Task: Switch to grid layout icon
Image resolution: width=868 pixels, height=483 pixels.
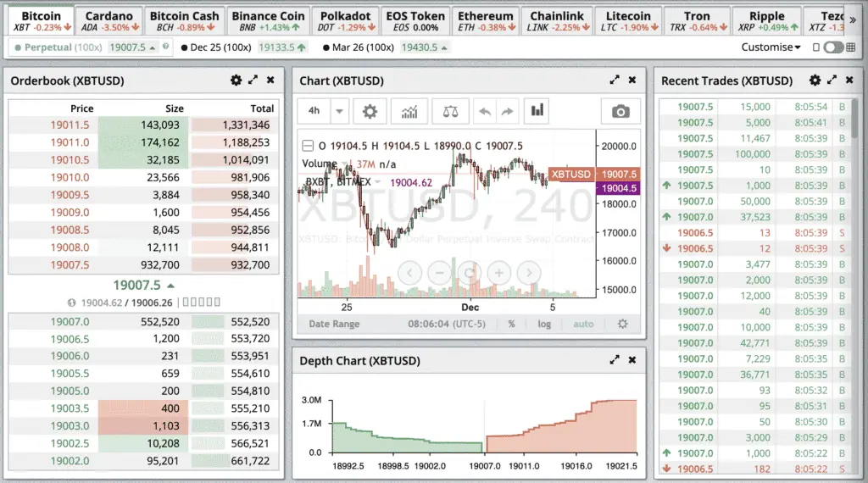Action: [851, 47]
